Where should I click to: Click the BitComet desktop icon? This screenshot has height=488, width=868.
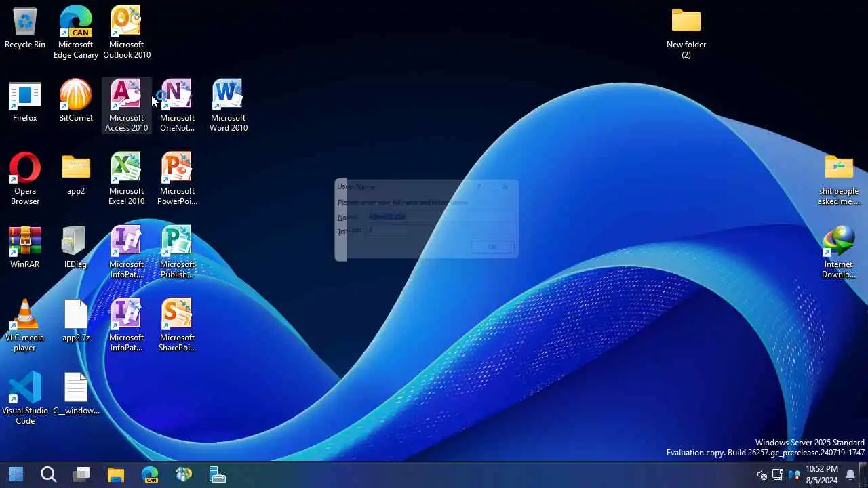pyautogui.click(x=76, y=102)
